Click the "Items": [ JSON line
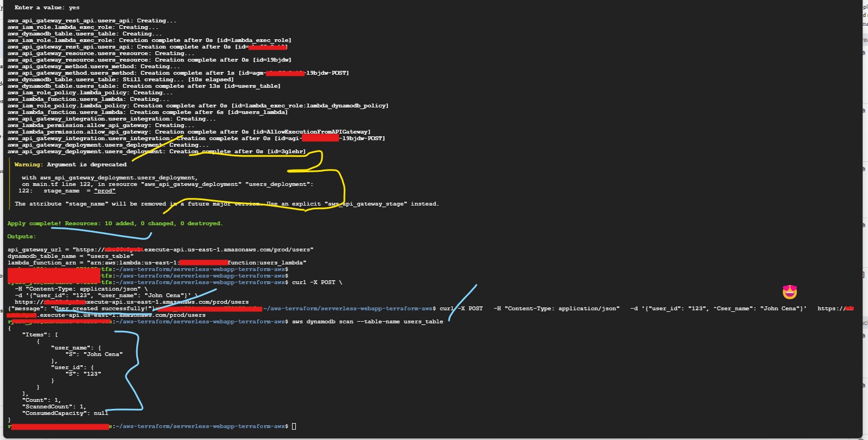Screen dimensions: 868x440 [x=40, y=335]
